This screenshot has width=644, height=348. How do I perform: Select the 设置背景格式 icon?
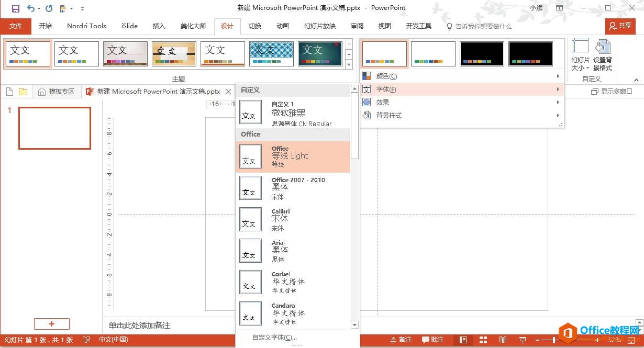pyautogui.click(x=603, y=54)
